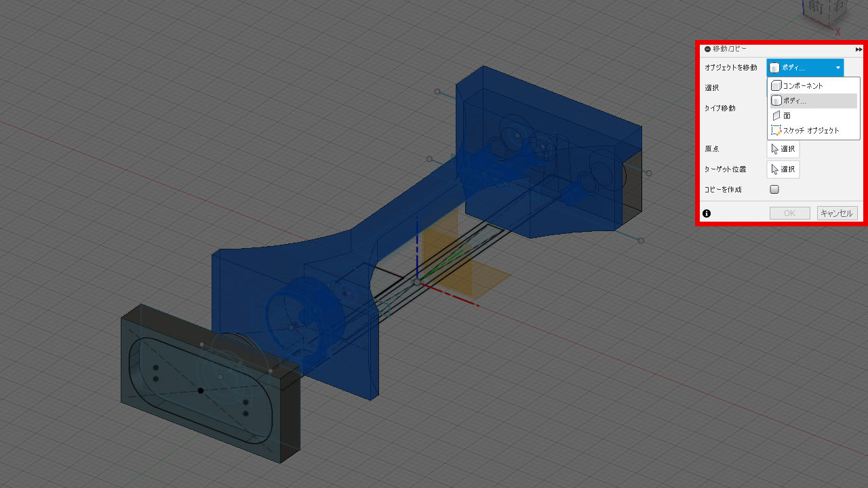Image resolution: width=868 pixels, height=488 pixels.
Task: Click the info icon at dialog bottom
Action: coord(707,213)
